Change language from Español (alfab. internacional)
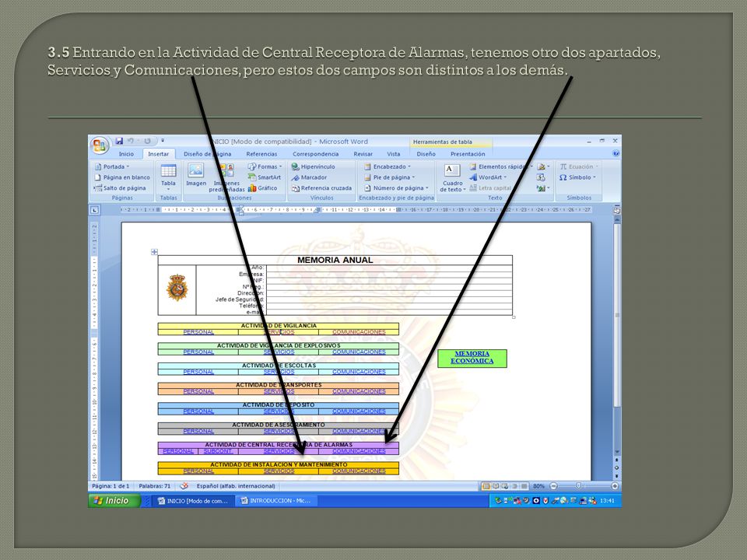This screenshot has width=747, height=560. pyautogui.click(x=236, y=486)
